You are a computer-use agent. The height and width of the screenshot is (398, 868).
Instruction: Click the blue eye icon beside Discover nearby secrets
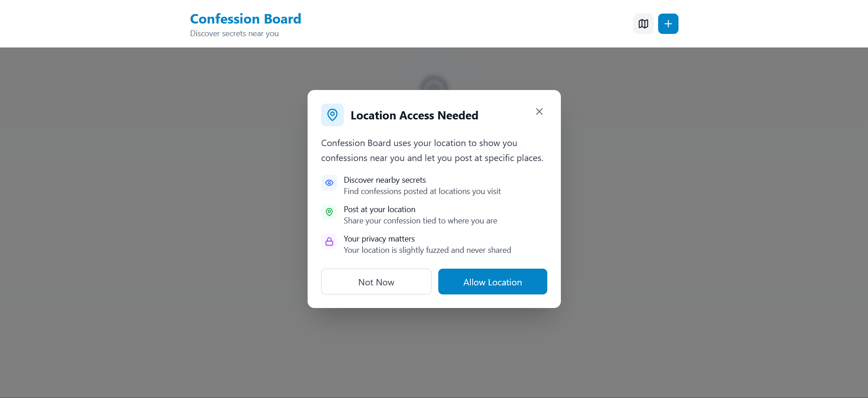click(329, 183)
